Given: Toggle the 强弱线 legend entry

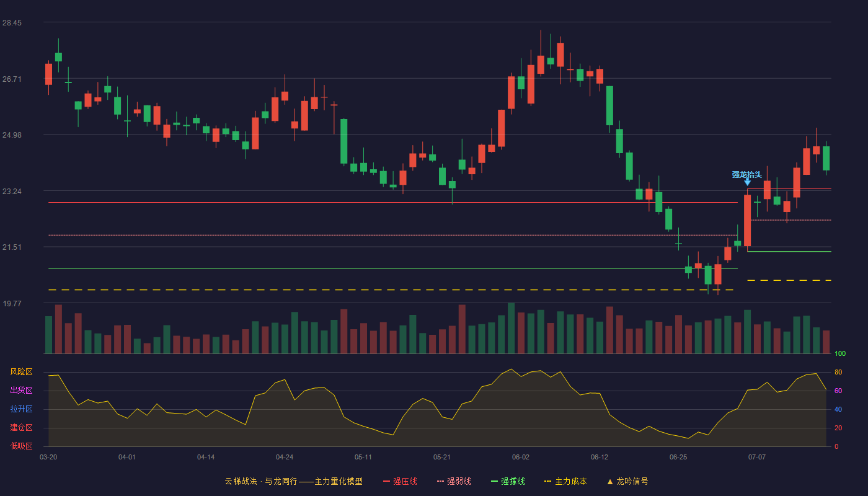Looking at the screenshot, I should [454, 481].
